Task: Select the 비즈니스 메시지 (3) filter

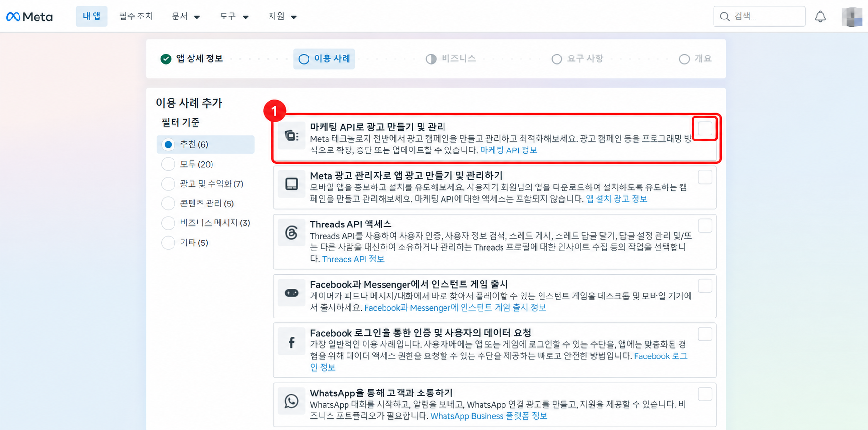Action: 168,223
